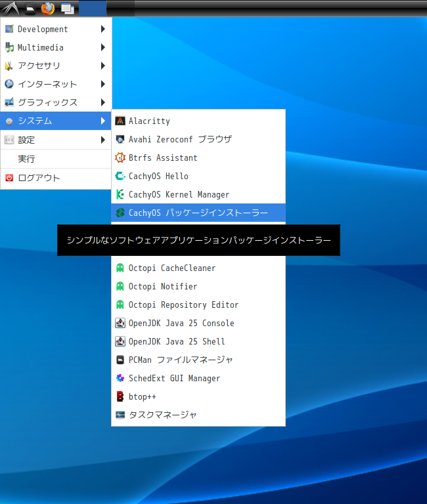
Task: Click the CachyOS パッケージインストーラー icon
Action: pos(120,213)
